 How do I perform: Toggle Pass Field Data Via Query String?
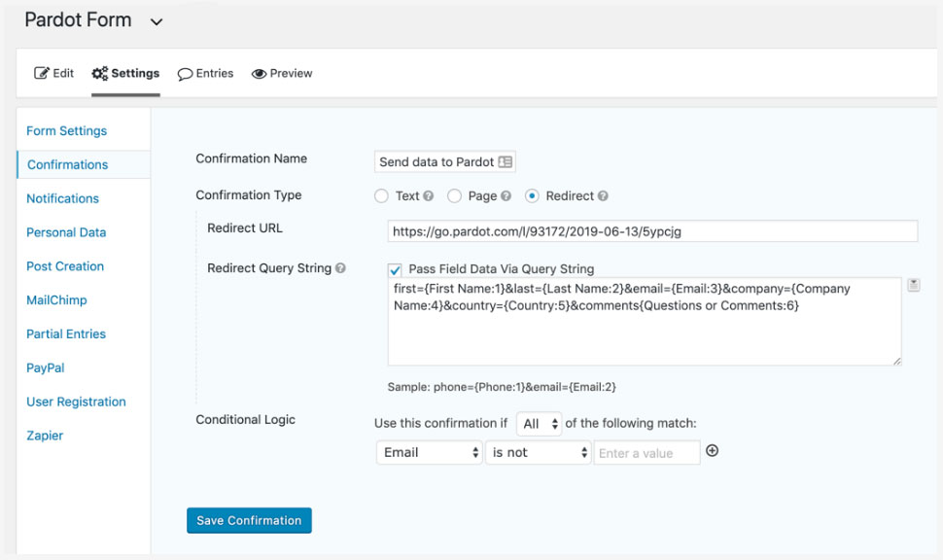(x=395, y=269)
